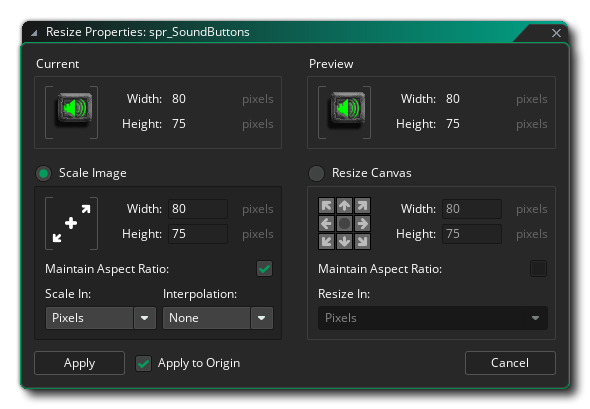Click the Scale Image Height field
Screen dimensions: 590x409
[198, 234]
